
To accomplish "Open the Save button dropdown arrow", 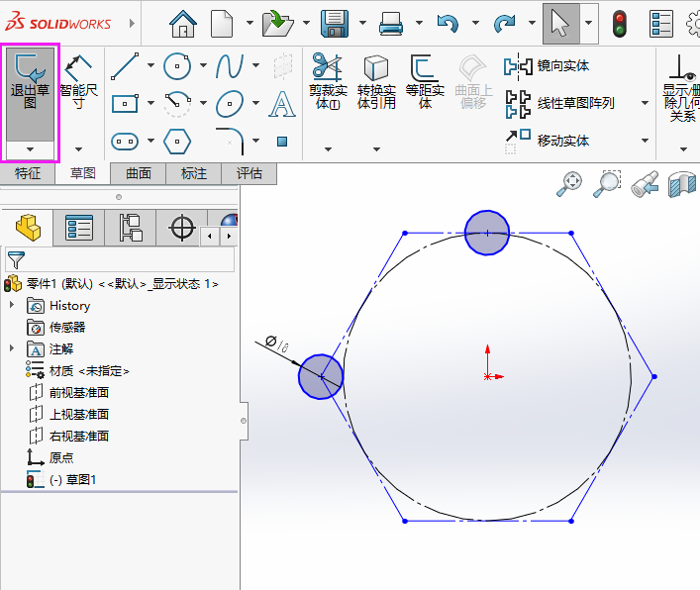I will pos(363,23).
